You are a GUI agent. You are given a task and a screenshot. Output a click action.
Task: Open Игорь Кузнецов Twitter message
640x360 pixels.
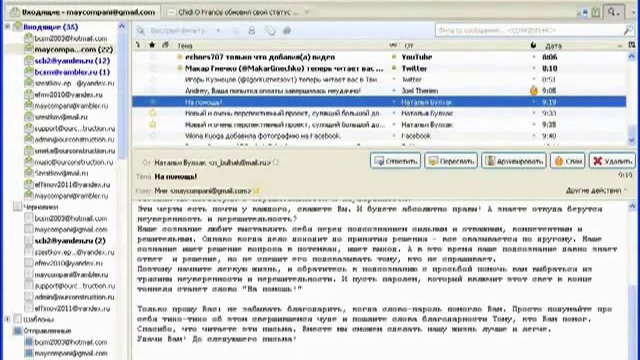[x=282, y=80]
